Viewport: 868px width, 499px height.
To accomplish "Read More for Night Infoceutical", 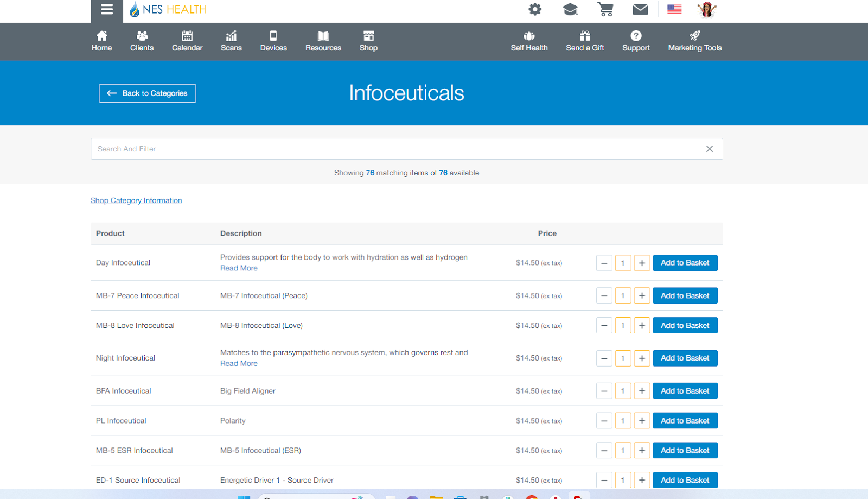I will pos(239,364).
